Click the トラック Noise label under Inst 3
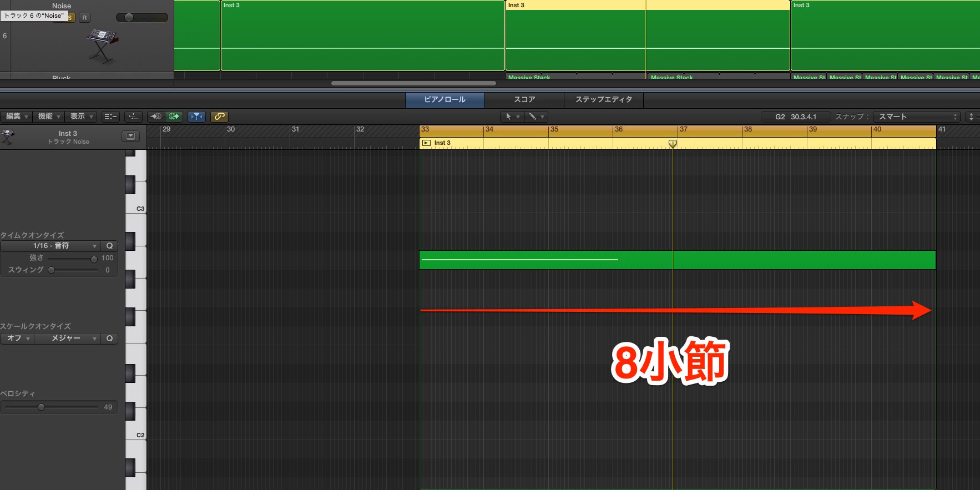The image size is (980, 490). (68, 142)
